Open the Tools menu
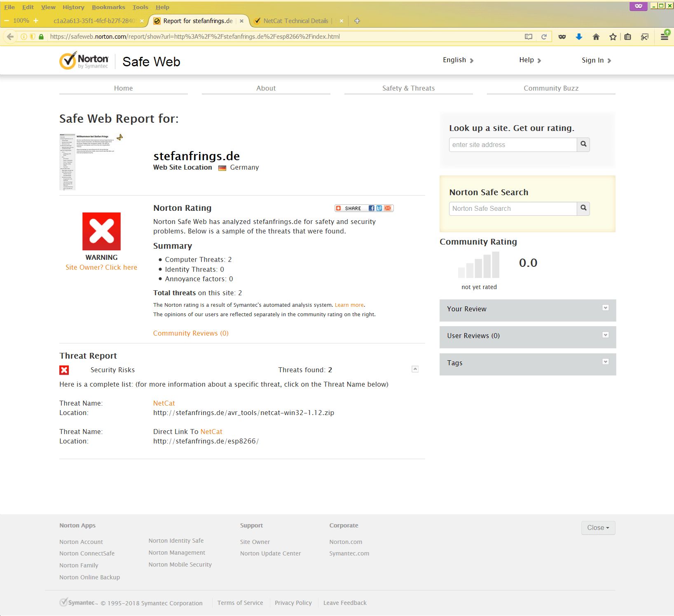This screenshot has height=616, width=674. pos(140,7)
